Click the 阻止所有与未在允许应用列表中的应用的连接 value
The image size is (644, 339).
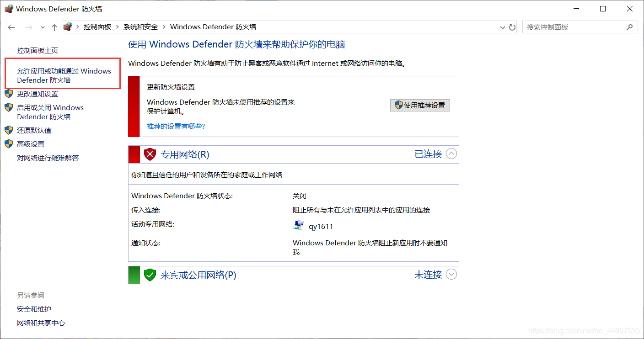point(361,210)
